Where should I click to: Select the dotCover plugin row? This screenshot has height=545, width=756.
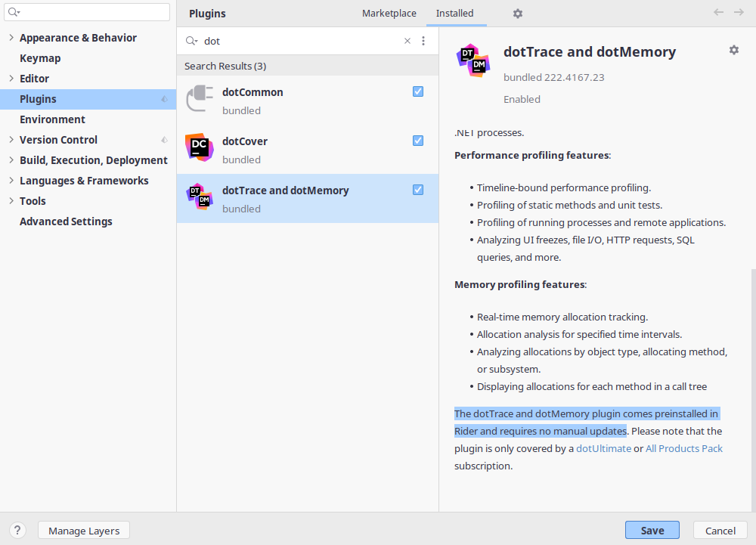[308, 150]
